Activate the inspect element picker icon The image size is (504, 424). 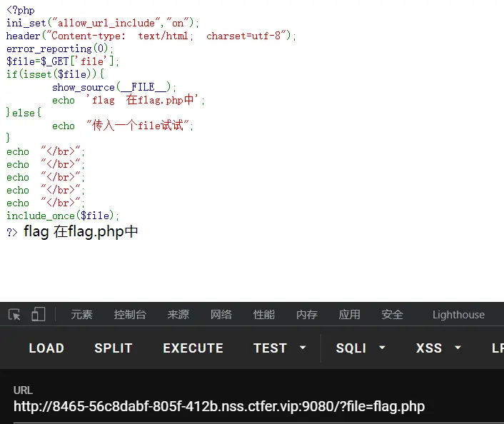(x=14, y=315)
